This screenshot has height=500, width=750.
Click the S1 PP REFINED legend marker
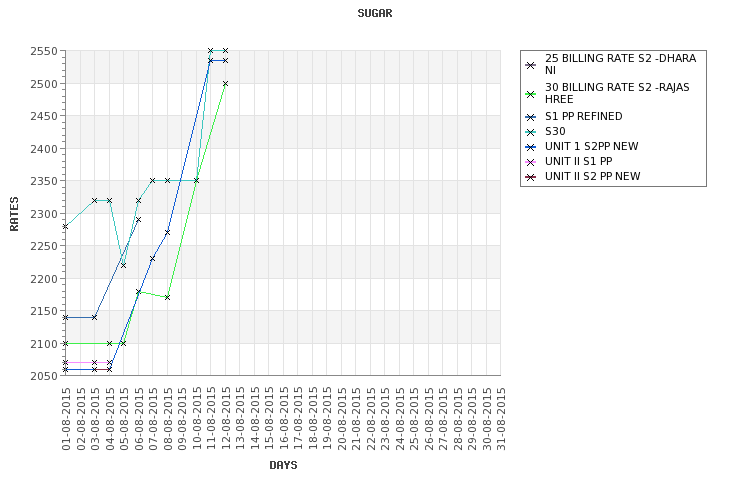[x=530, y=117]
